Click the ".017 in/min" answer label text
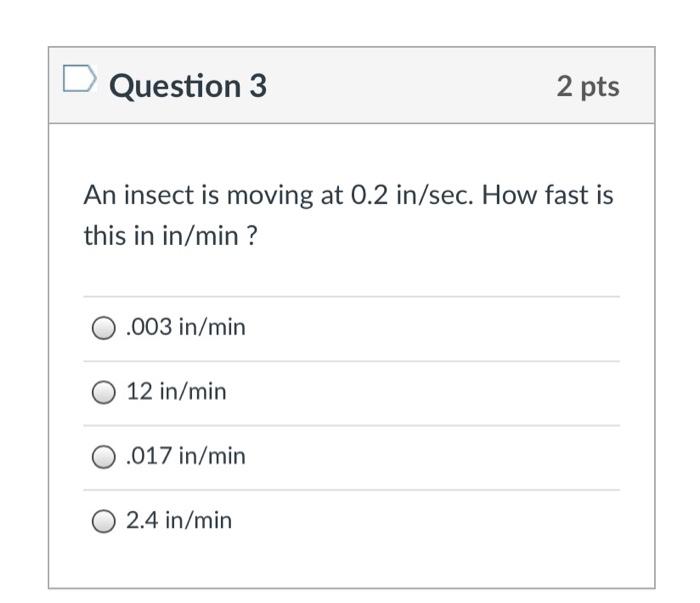The height and width of the screenshot is (603, 700). pyautogui.click(x=186, y=456)
